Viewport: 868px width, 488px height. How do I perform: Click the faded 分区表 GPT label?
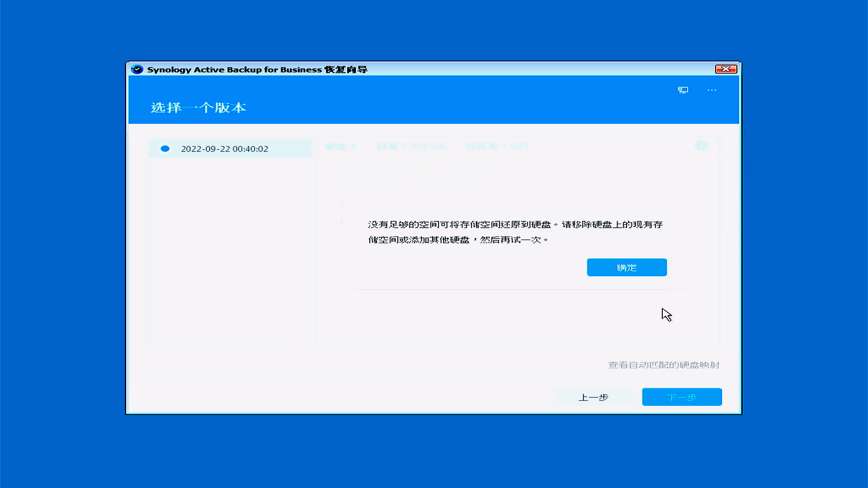pos(497,146)
